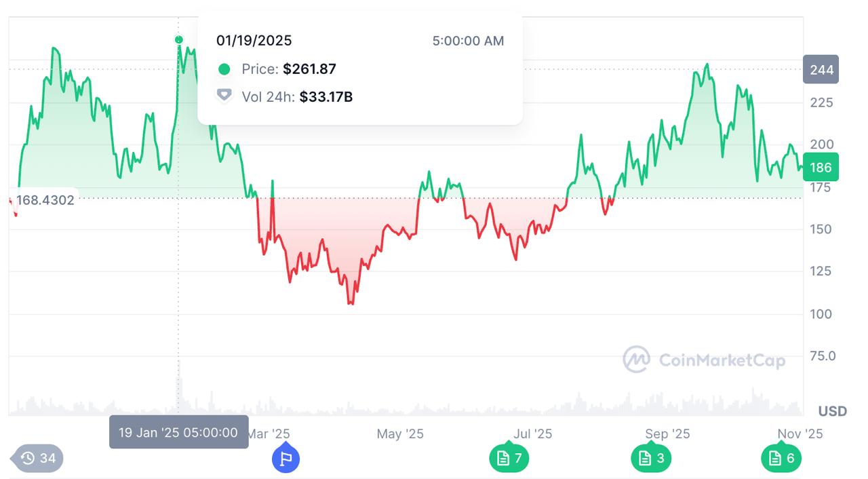The width and height of the screenshot is (868, 479).
Task: Click the Vol 24h shield icon
Action: [x=224, y=96]
